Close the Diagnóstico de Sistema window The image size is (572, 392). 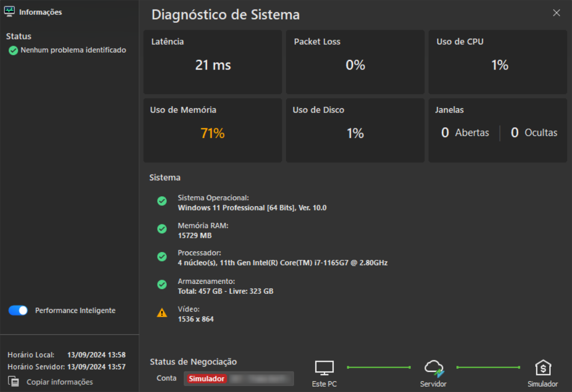click(x=556, y=13)
